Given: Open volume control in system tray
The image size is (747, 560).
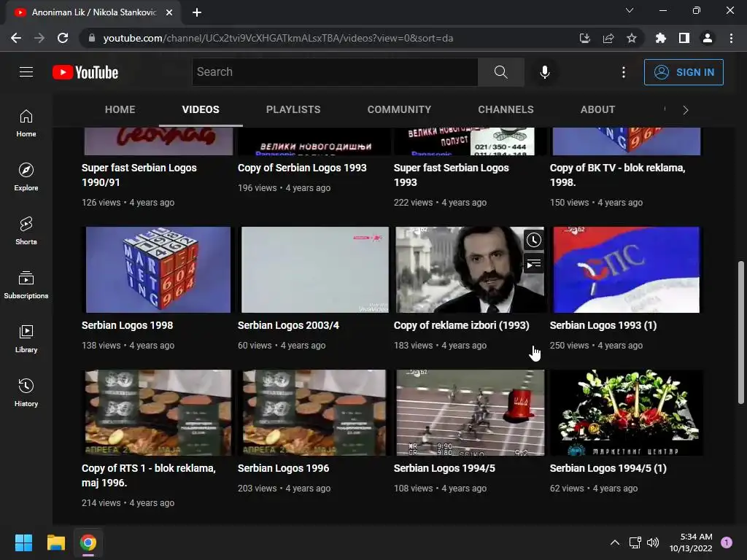Looking at the screenshot, I should click(x=653, y=542).
